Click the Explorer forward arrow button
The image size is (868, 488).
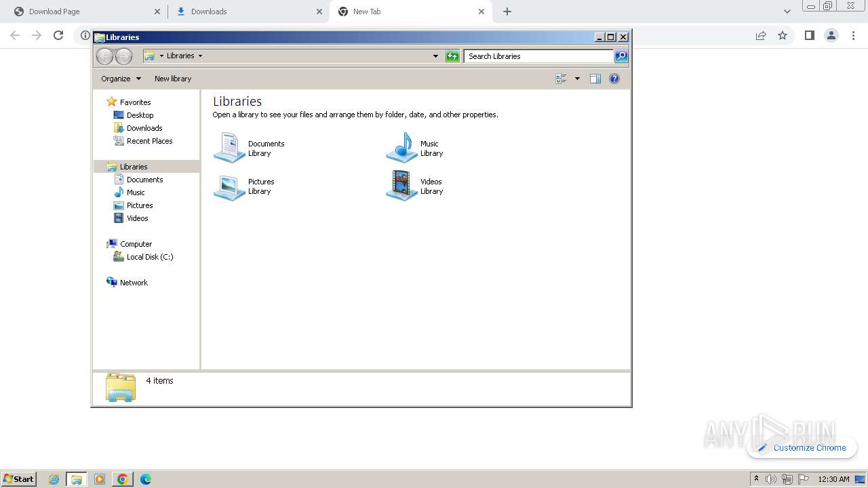pyautogui.click(x=123, y=56)
